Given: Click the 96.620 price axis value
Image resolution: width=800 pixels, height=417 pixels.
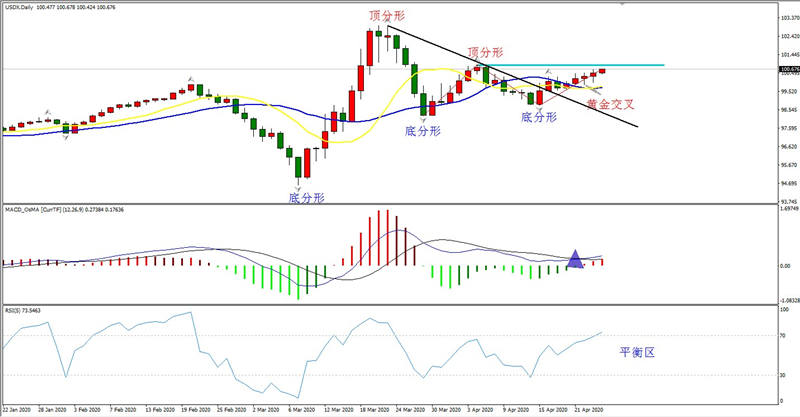Looking at the screenshot, I should [x=789, y=146].
